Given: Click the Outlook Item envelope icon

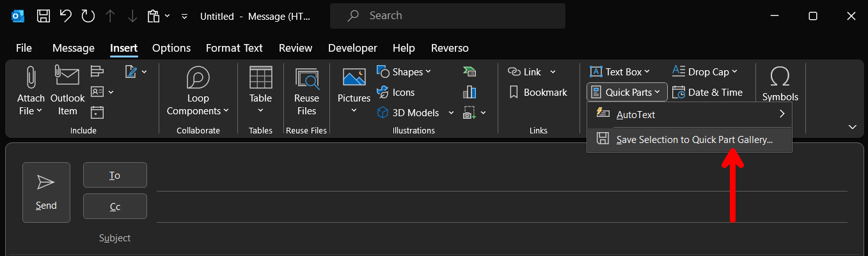Looking at the screenshot, I should [67, 78].
